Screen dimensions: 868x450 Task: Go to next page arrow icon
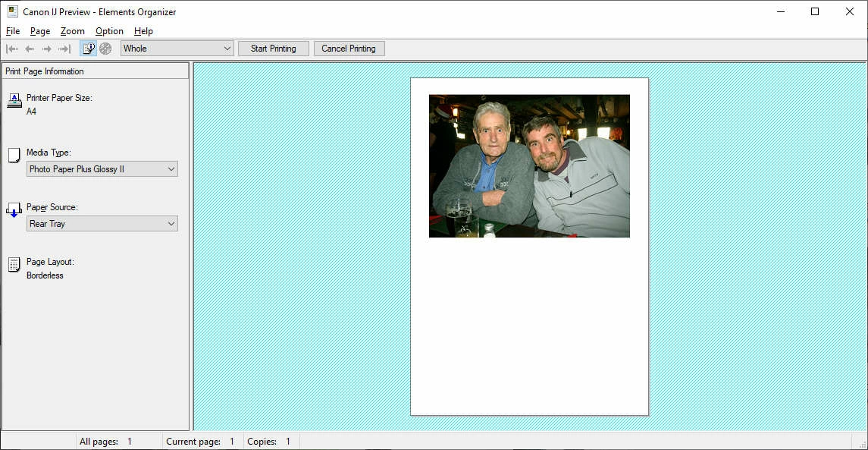click(x=47, y=49)
